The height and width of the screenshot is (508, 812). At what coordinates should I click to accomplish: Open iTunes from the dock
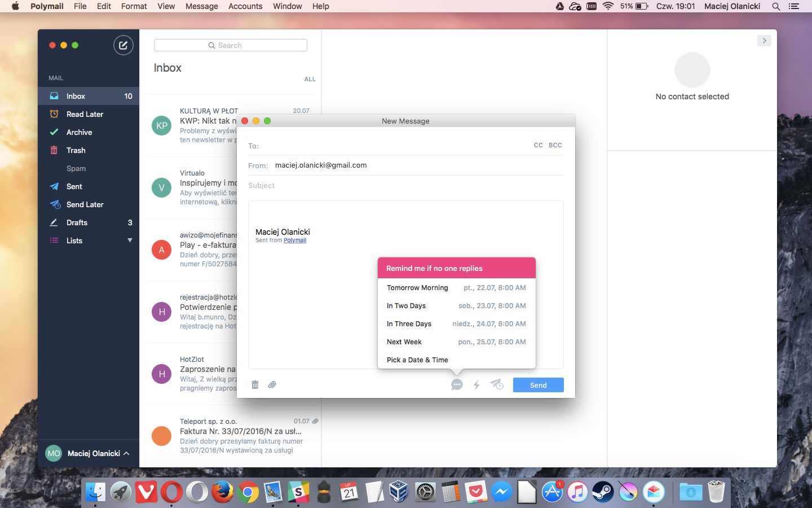coord(577,492)
